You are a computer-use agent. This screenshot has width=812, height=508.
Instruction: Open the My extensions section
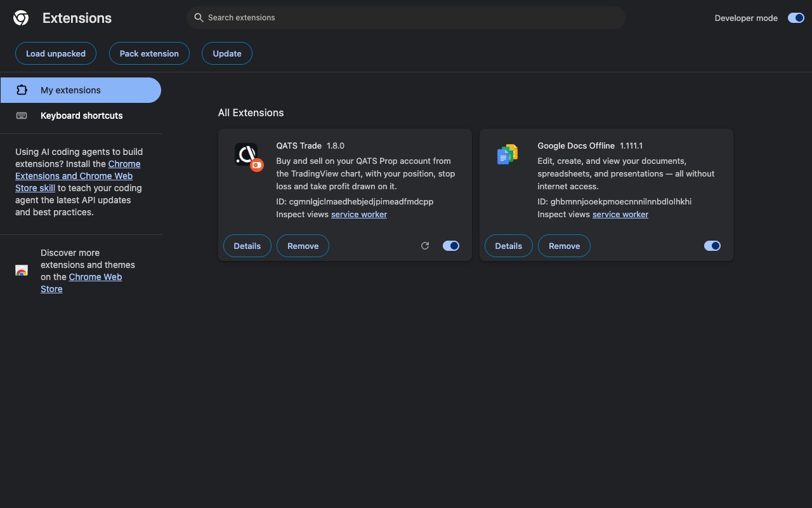pos(81,90)
